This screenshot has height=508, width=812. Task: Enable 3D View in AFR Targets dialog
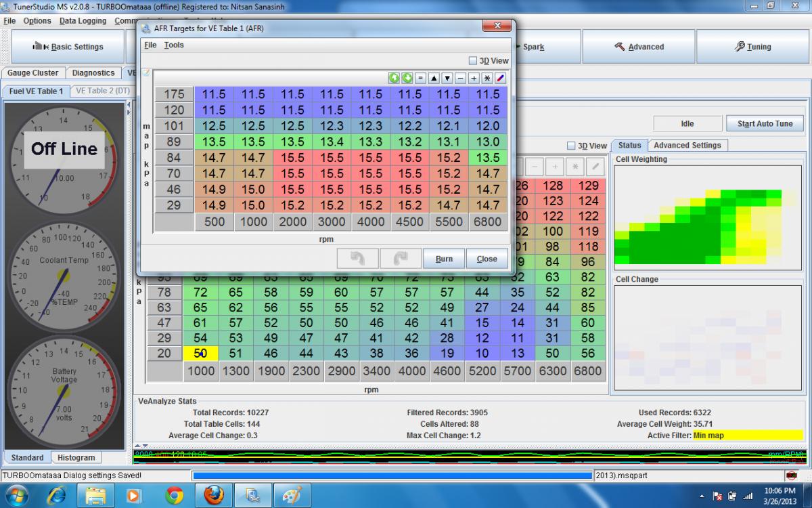[x=473, y=61]
